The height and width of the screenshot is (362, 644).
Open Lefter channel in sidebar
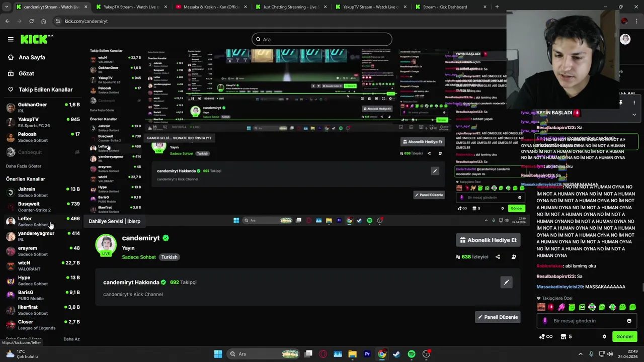[x=42, y=221]
